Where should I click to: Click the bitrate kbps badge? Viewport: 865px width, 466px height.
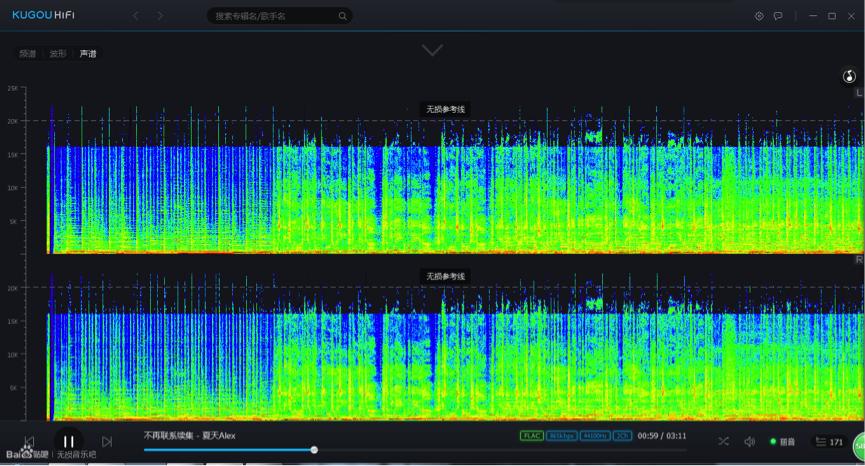coord(561,436)
